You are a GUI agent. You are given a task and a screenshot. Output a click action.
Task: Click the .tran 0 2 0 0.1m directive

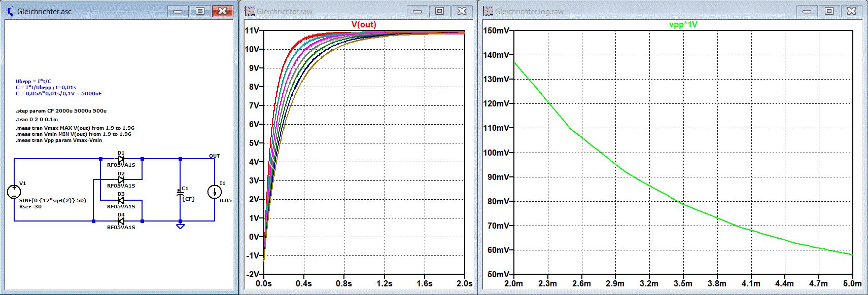pos(37,120)
